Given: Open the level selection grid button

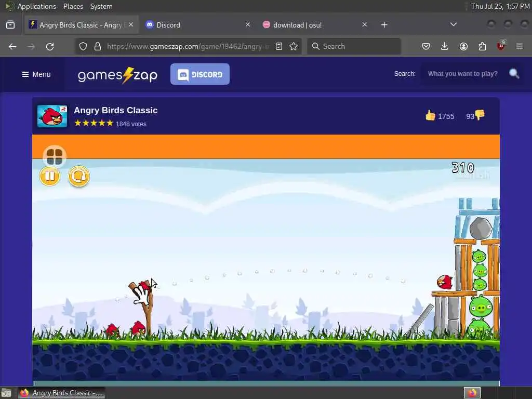Looking at the screenshot, I should 55,156.
